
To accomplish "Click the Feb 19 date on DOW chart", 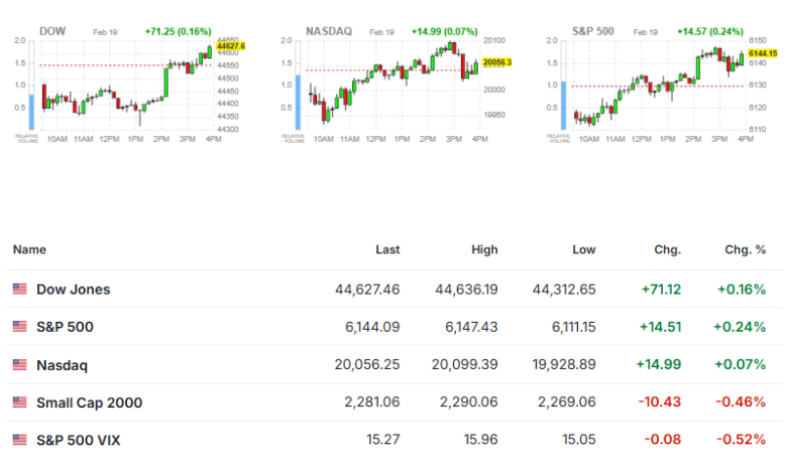I will coord(105,32).
